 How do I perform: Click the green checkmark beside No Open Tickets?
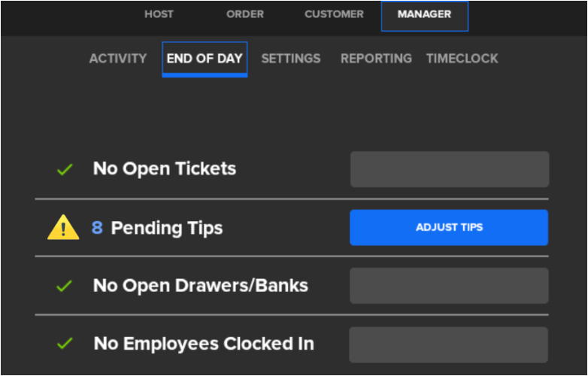point(65,169)
